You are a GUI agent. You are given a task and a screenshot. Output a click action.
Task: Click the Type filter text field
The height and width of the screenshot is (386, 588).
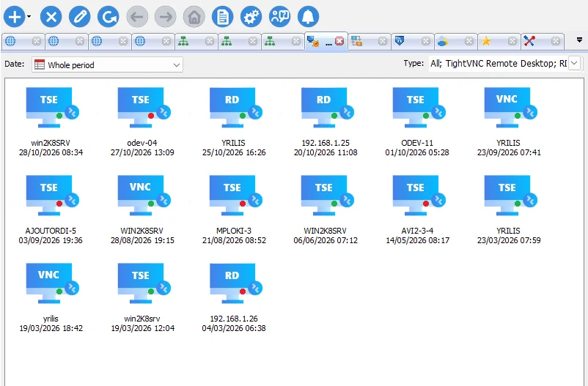499,63
